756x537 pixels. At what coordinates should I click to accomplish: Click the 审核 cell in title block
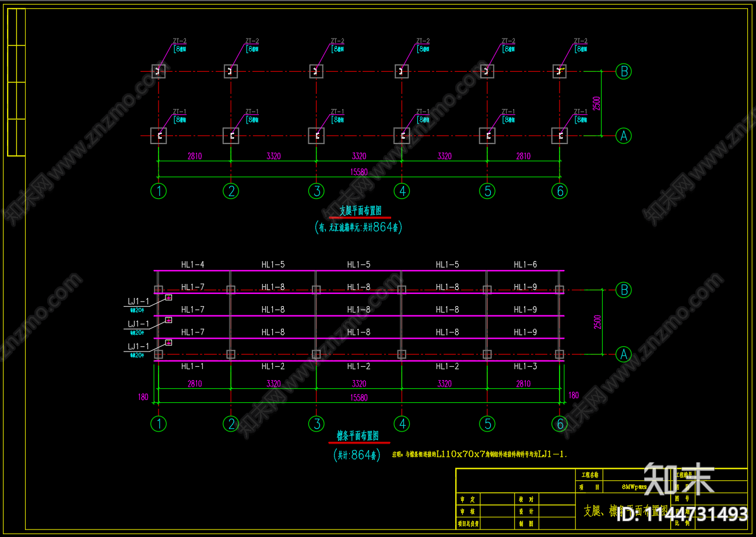coord(467,511)
